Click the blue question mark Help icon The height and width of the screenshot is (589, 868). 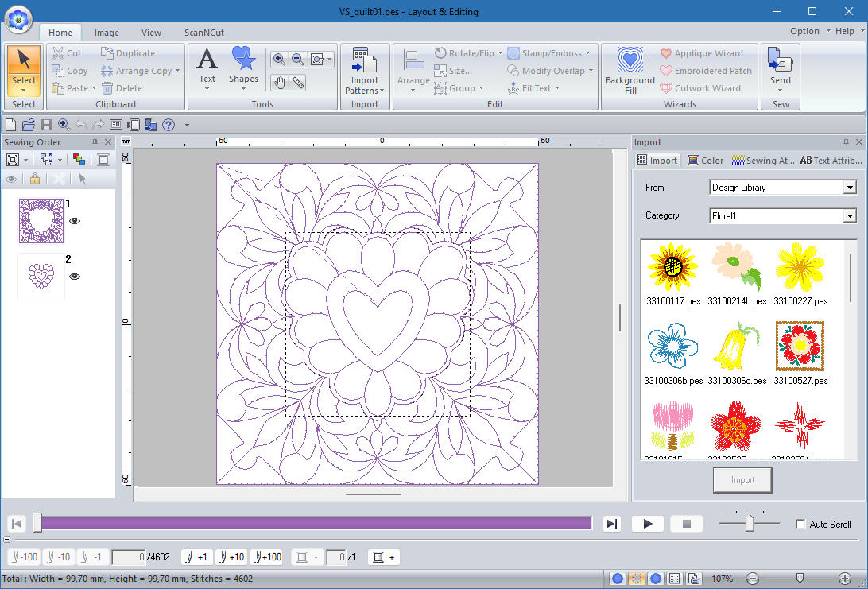pos(169,125)
